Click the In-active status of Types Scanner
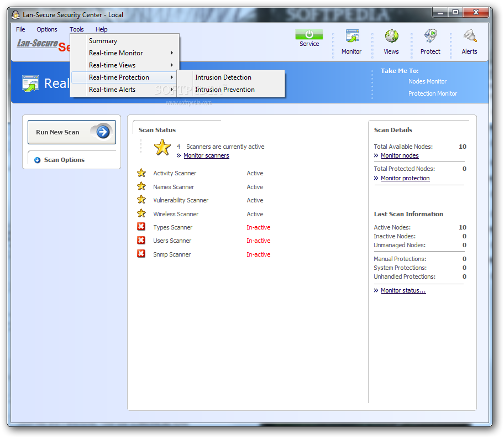The width and height of the screenshot is (504, 438). click(x=259, y=227)
